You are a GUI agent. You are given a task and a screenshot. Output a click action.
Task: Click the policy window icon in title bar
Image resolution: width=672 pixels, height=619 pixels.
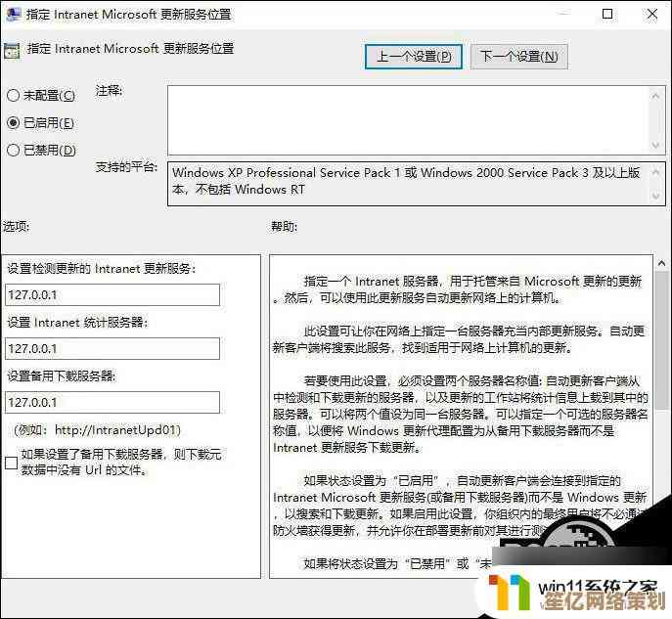[x=12, y=15]
